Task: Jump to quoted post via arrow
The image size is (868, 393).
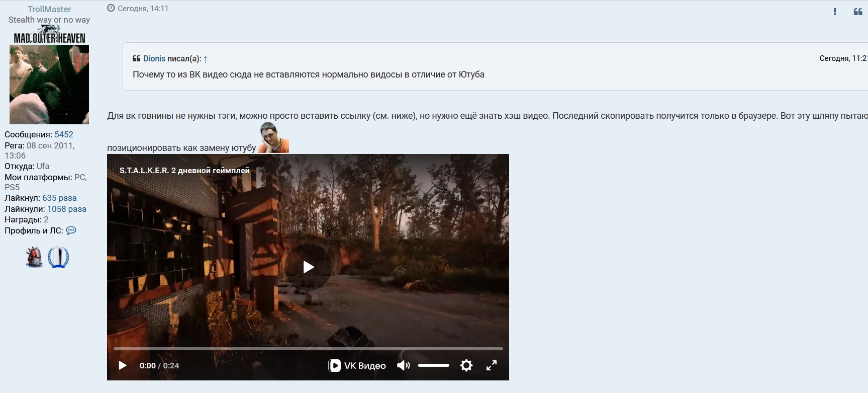Action: 205,59
